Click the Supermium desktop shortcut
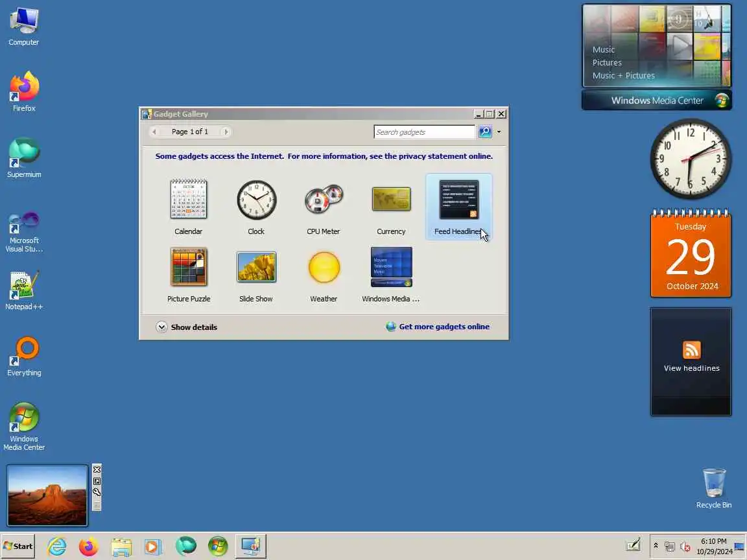This screenshot has width=747, height=560. 24,157
